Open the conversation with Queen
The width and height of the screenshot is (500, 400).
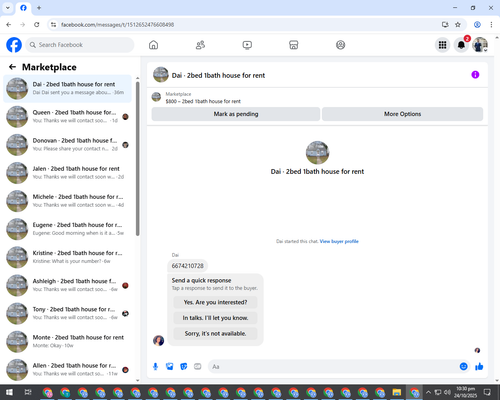[x=67, y=117]
